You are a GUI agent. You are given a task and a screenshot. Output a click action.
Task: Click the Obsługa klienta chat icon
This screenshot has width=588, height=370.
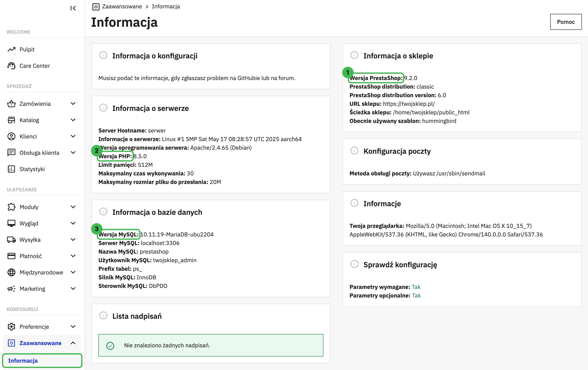coord(11,152)
